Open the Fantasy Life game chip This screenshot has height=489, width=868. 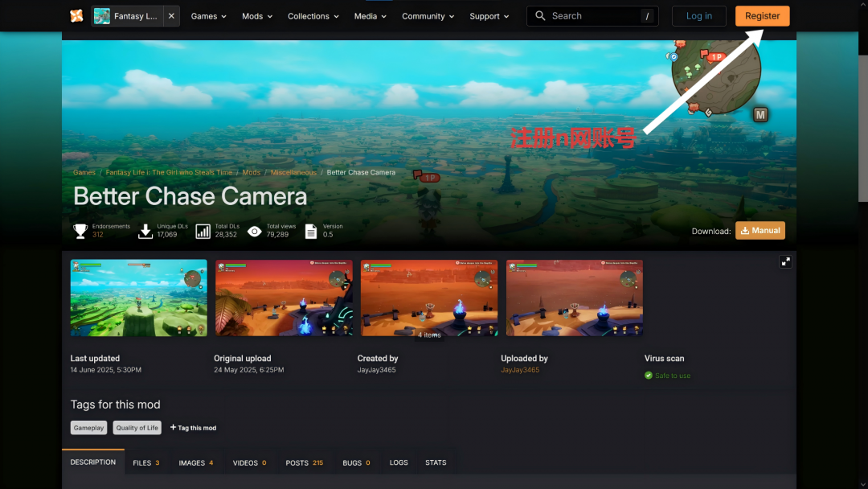tap(128, 16)
